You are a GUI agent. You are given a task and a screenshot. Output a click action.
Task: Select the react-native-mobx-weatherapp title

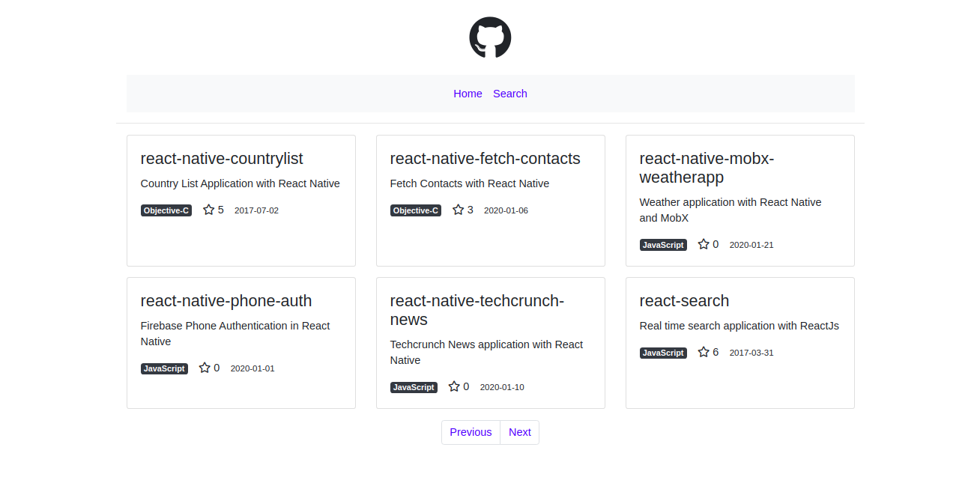click(x=706, y=168)
